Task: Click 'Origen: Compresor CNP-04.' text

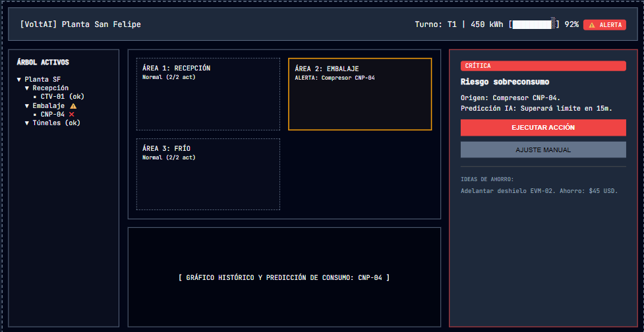Action: (510, 98)
